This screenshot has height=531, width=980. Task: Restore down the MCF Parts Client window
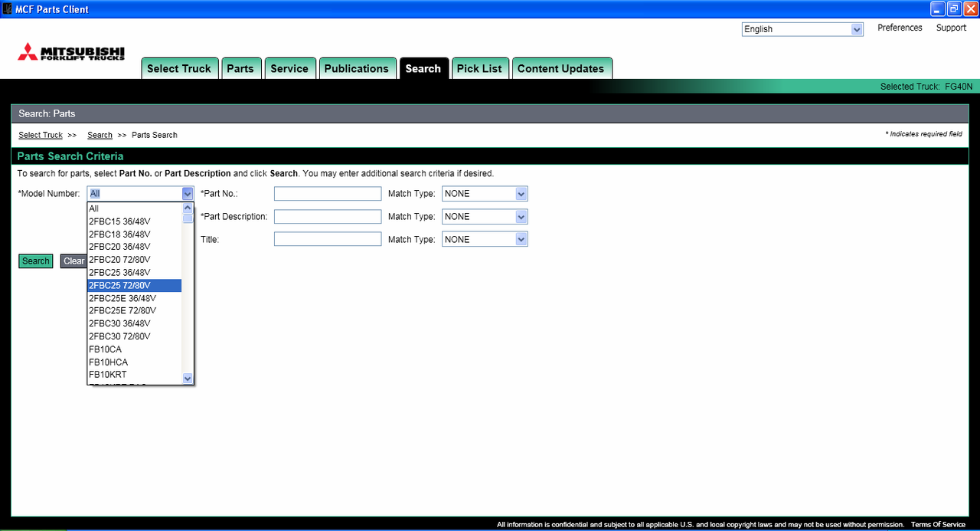[x=954, y=9]
